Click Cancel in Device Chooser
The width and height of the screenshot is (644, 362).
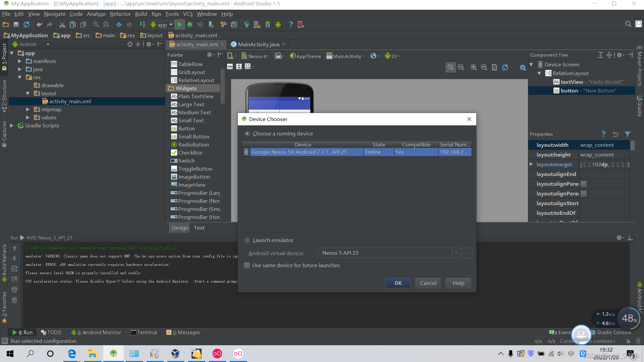coord(428,283)
